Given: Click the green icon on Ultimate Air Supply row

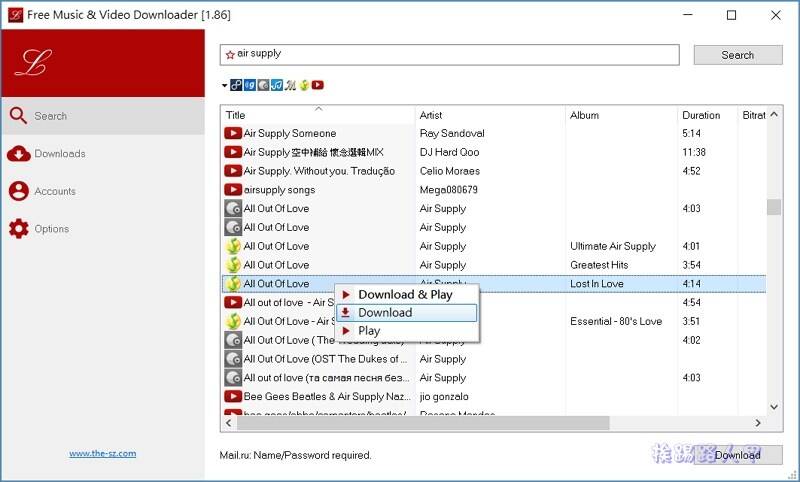Looking at the screenshot, I should coord(233,246).
